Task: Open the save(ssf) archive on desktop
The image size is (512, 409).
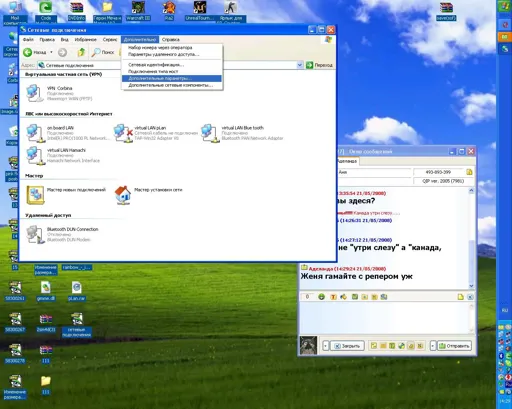Action: tap(446, 11)
